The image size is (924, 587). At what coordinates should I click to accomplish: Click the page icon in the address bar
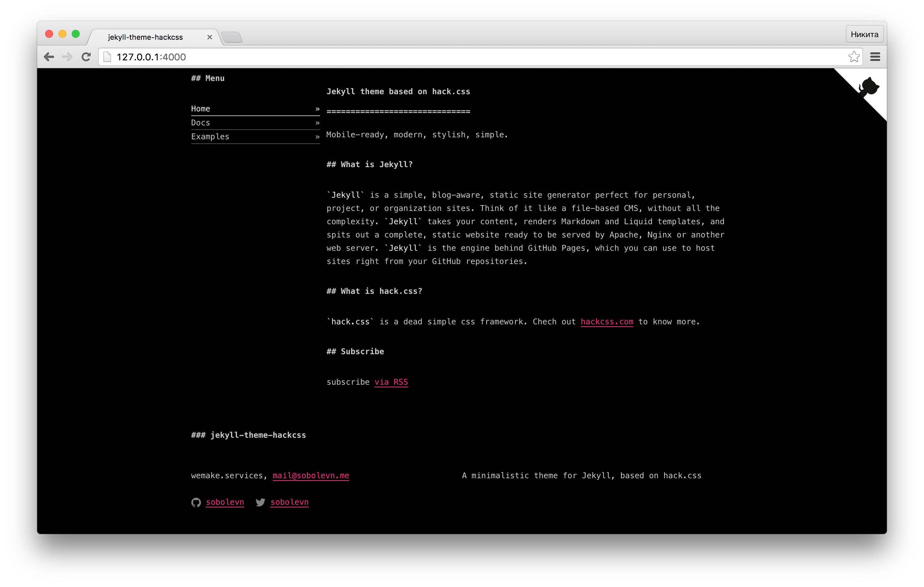click(108, 57)
